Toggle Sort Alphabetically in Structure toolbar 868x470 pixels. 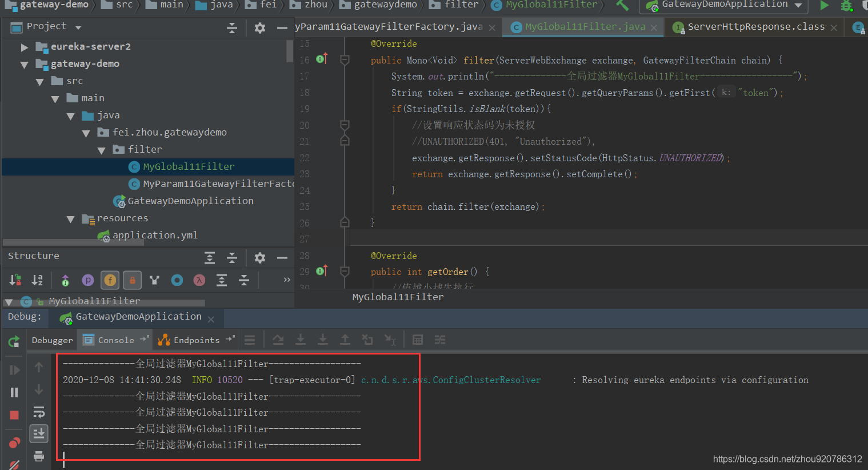[37, 280]
